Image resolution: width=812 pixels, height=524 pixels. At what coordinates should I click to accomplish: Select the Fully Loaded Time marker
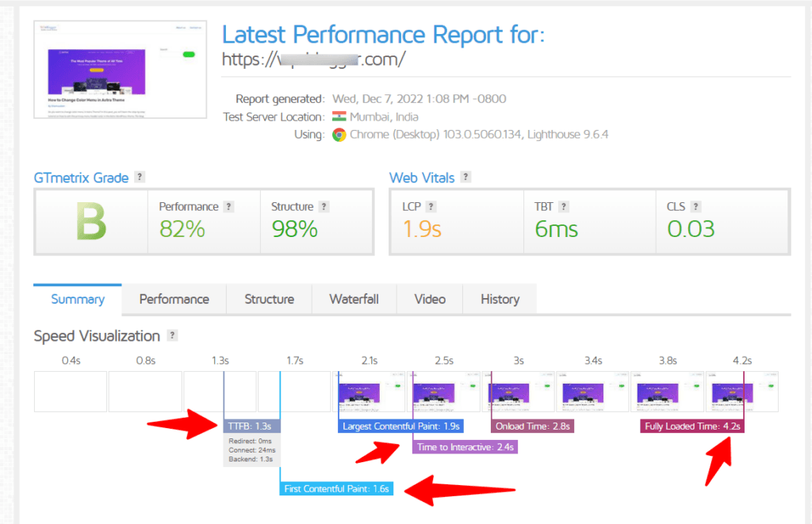[x=691, y=426]
